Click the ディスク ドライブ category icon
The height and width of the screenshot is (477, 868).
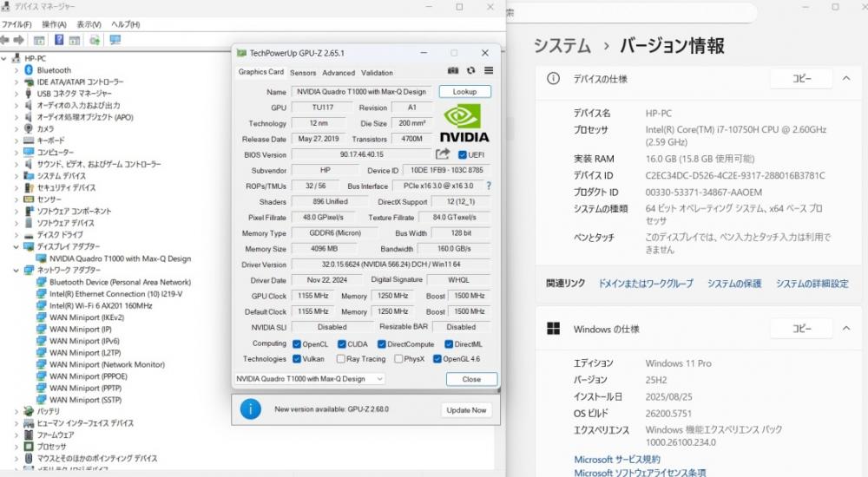coord(29,235)
